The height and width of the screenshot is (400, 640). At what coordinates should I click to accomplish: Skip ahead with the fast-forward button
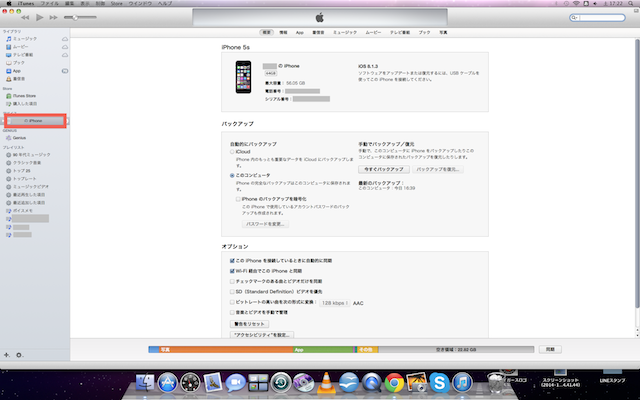(x=53, y=18)
